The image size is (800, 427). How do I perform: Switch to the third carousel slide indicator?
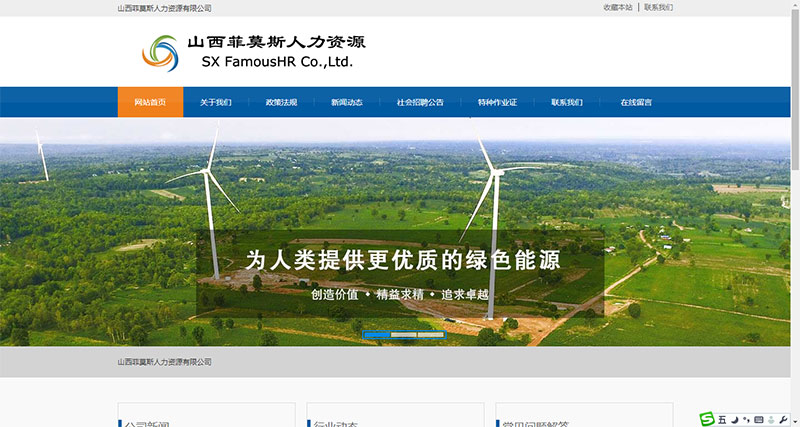click(430, 334)
